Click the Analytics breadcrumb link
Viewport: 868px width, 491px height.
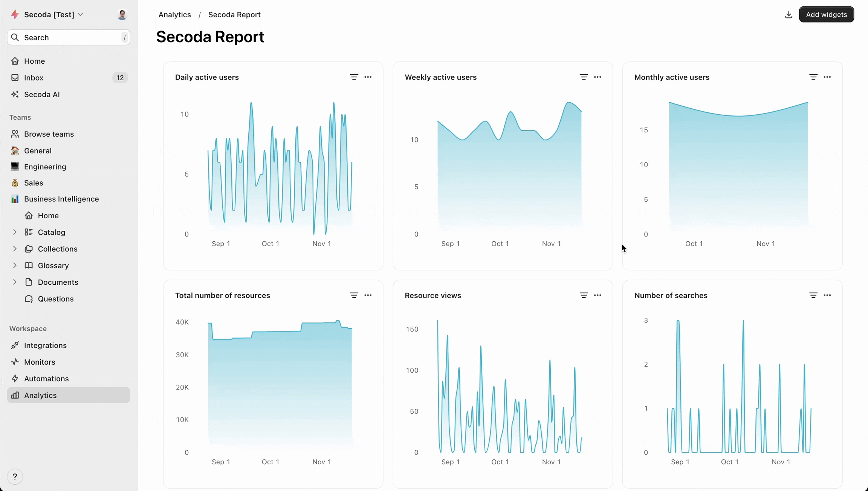click(x=174, y=15)
